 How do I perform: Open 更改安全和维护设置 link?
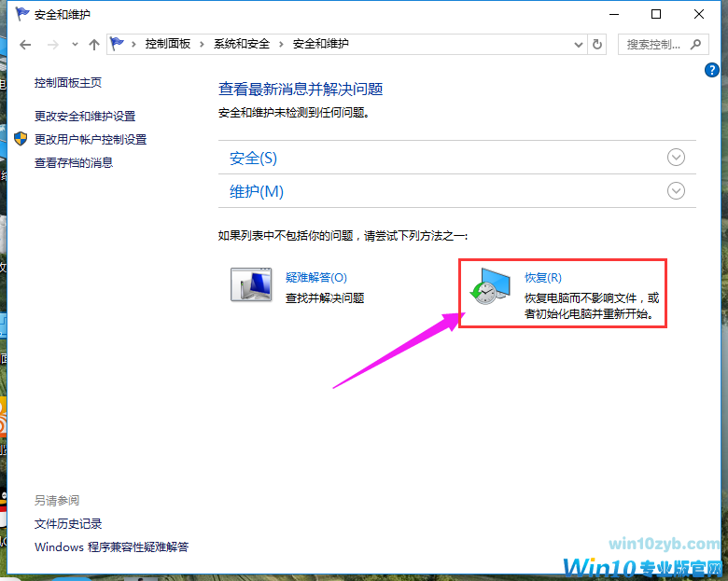(85, 116)
